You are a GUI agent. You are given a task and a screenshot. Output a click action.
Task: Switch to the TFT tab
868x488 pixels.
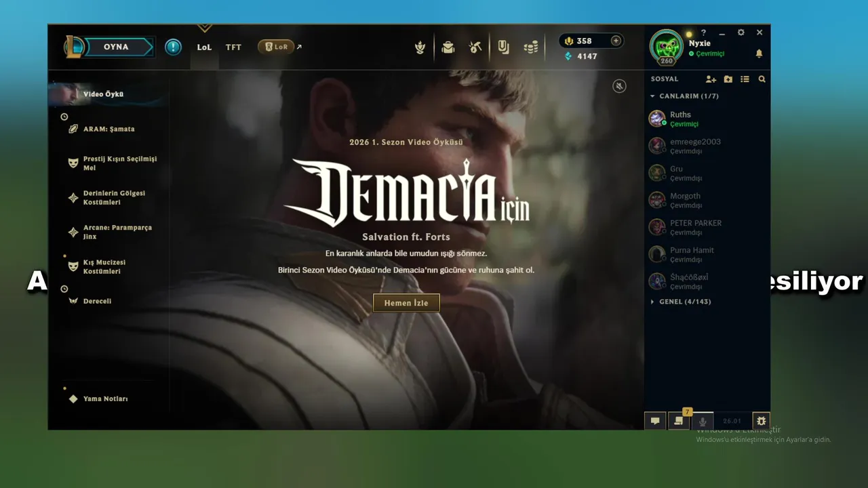[x=233, y=47]
